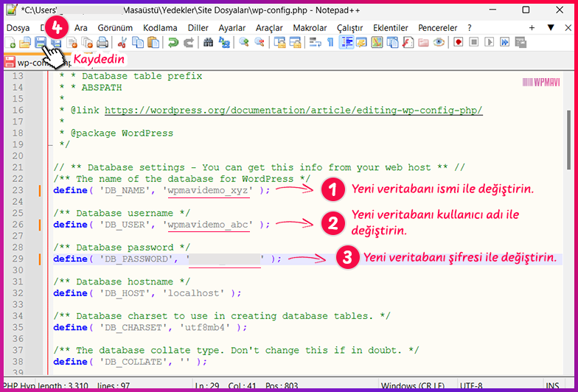Open Find with the binoculars icon
The image size is (578, 392).
[208, 43]
